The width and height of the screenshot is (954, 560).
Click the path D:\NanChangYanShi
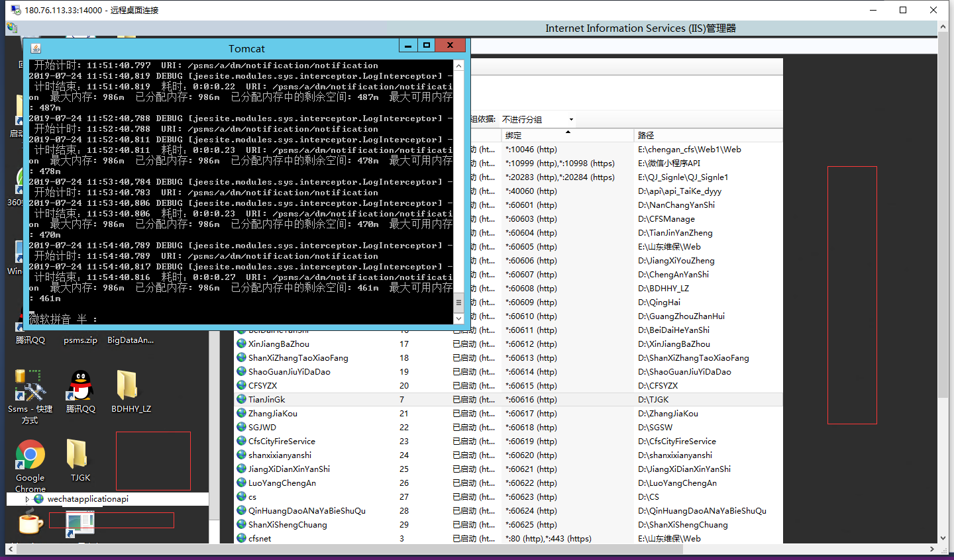tap(676, 205)
